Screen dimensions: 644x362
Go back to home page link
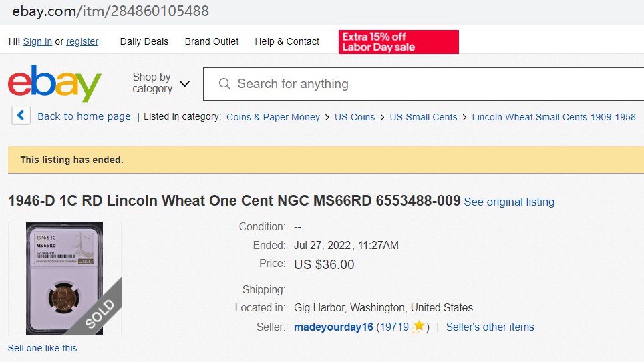pos(84,116)
